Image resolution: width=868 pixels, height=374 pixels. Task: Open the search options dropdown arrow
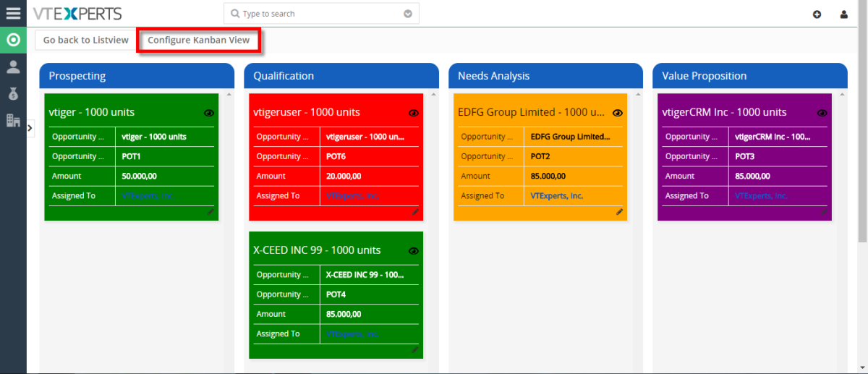tap(408, 14)
